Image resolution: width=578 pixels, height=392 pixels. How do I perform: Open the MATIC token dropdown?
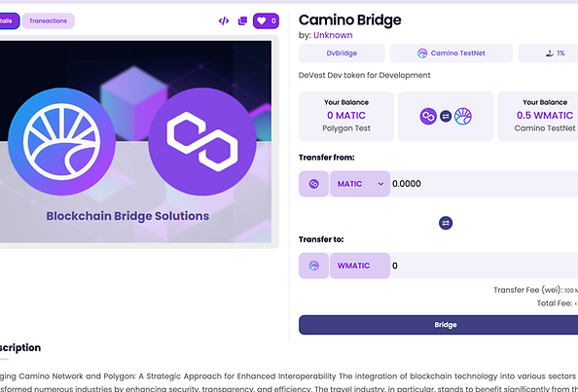pos(360,184)
